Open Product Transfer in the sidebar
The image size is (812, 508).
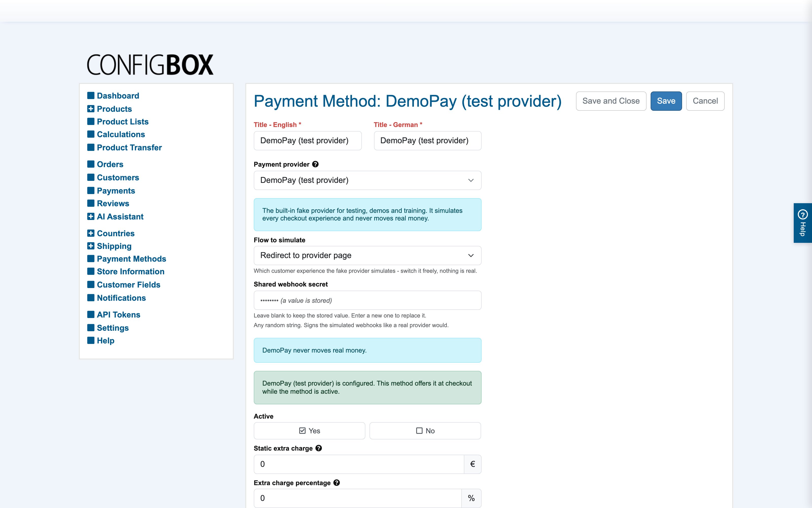coord(129,148)
